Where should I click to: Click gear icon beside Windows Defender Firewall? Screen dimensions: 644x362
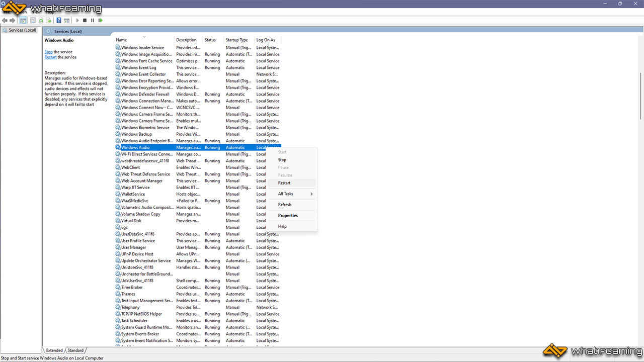[118, 95]
